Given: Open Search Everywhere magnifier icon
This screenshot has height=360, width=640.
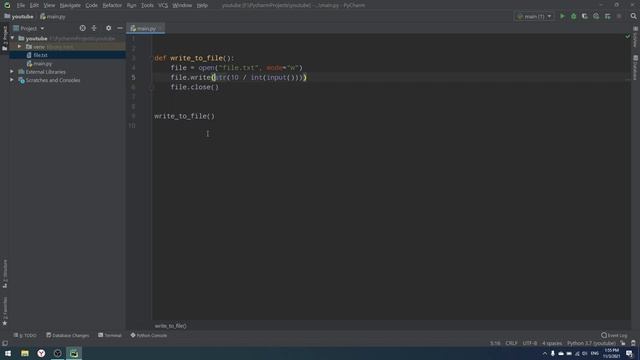Looking at the screenshot, I should (633, 16).
